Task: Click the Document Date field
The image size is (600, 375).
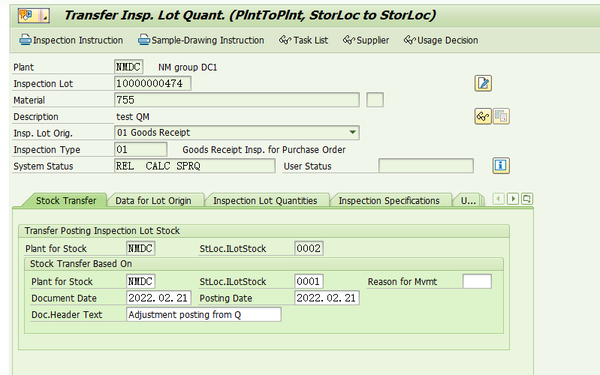Action: coord(158,298)
